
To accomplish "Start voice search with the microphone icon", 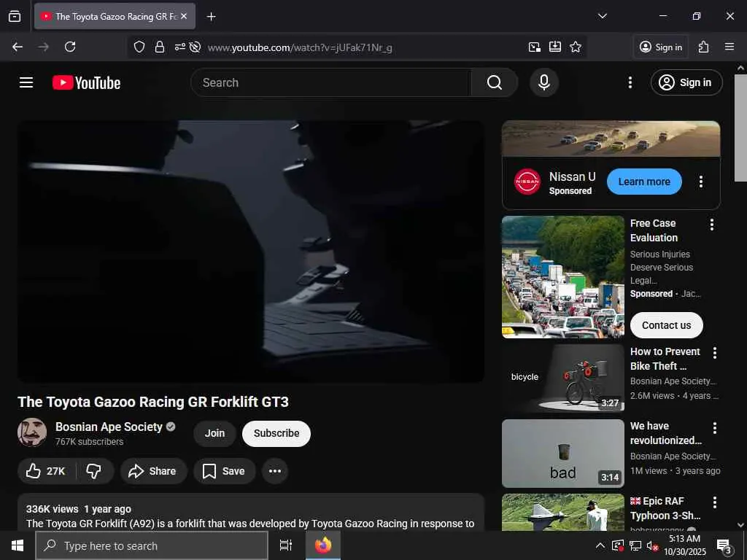I will click(543, 82).
